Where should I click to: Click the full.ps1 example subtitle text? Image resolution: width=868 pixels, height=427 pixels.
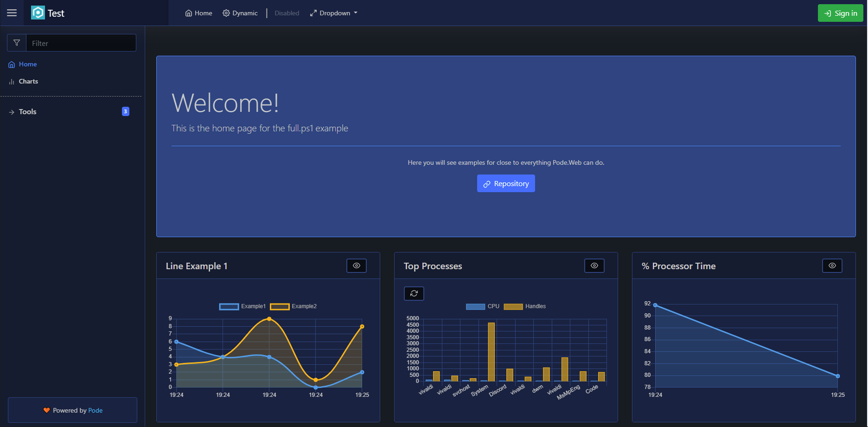tap(260, 128)
